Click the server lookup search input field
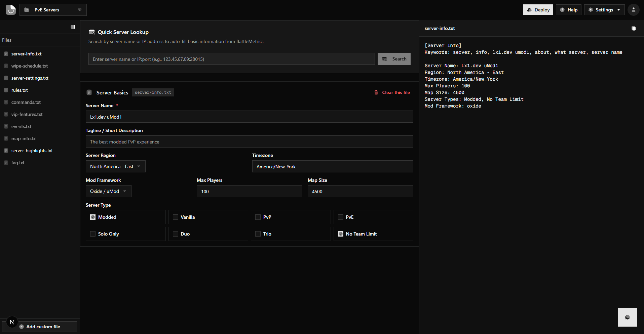The height and width of the screenshot is (334, 644). [x=231, y=59]
